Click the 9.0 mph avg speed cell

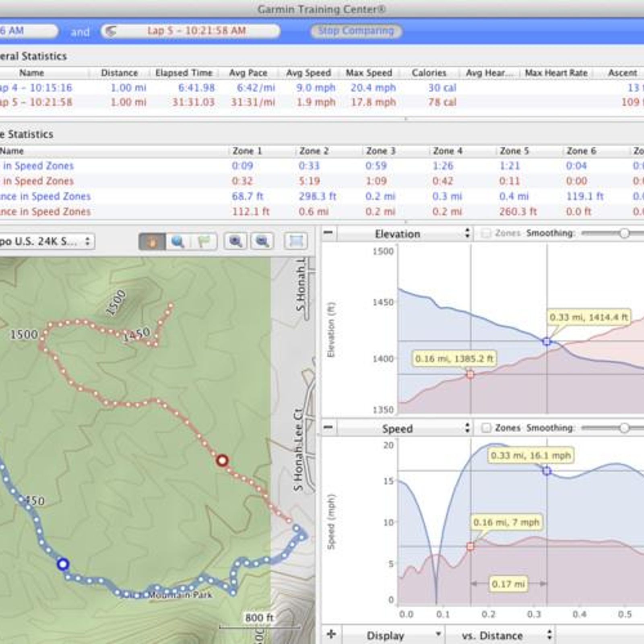(316, 88)
